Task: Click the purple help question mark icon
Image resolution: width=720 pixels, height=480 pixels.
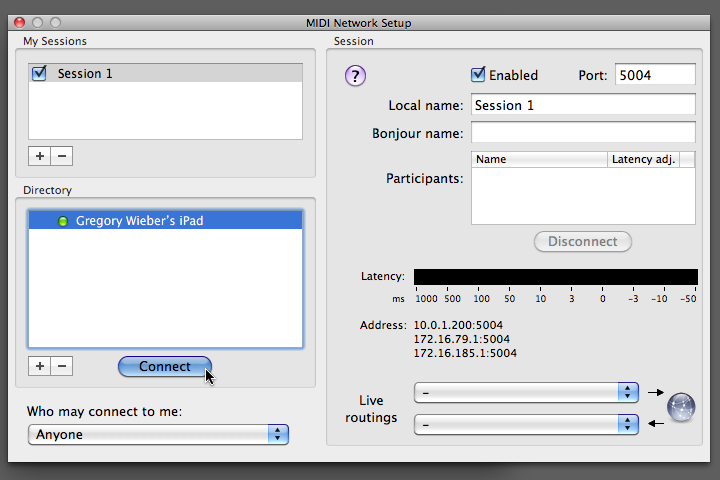Action: pos(356,76)
